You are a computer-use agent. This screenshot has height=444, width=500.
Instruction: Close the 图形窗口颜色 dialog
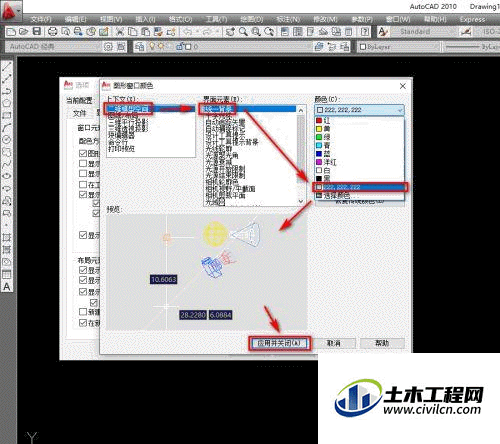(403, 86)
